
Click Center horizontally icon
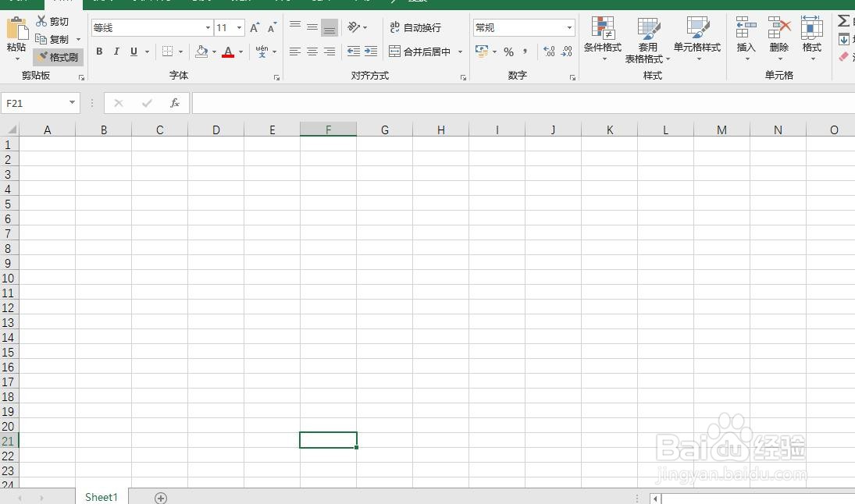(x=312, y=51)
